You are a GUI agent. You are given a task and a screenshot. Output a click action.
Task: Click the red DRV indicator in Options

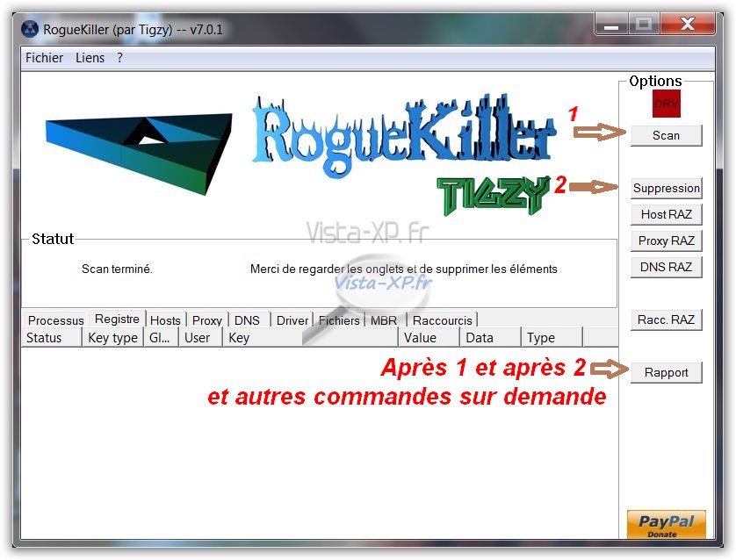pyautogui.click(x=666, y=104)
